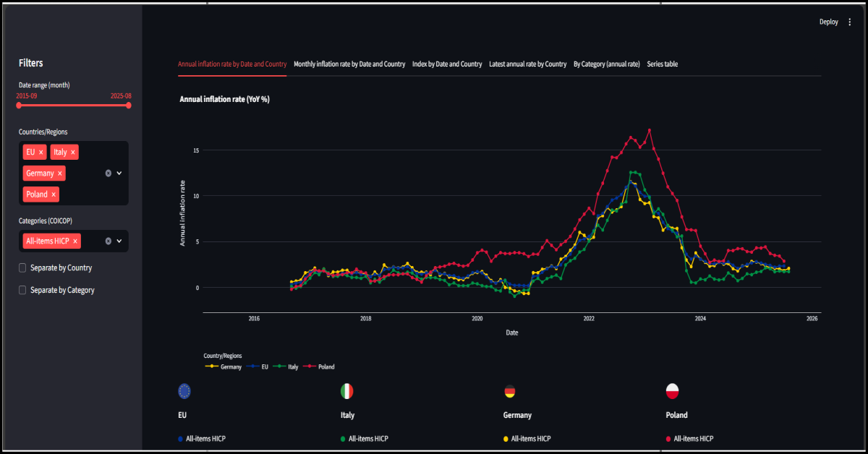Click the Filters sidebar heading
Screen dimensions: 868x454
(31, 64)
